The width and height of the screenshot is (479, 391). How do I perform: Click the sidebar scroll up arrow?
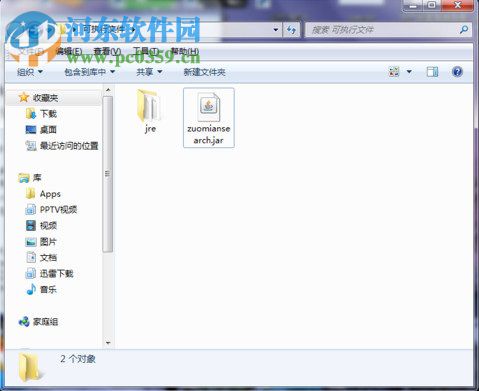click(108, 90)
